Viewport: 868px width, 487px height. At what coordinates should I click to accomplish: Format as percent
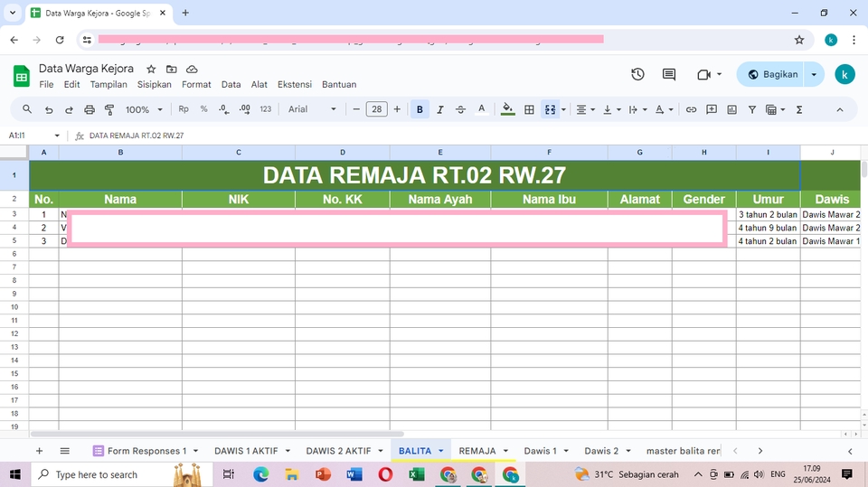(203, 109)
